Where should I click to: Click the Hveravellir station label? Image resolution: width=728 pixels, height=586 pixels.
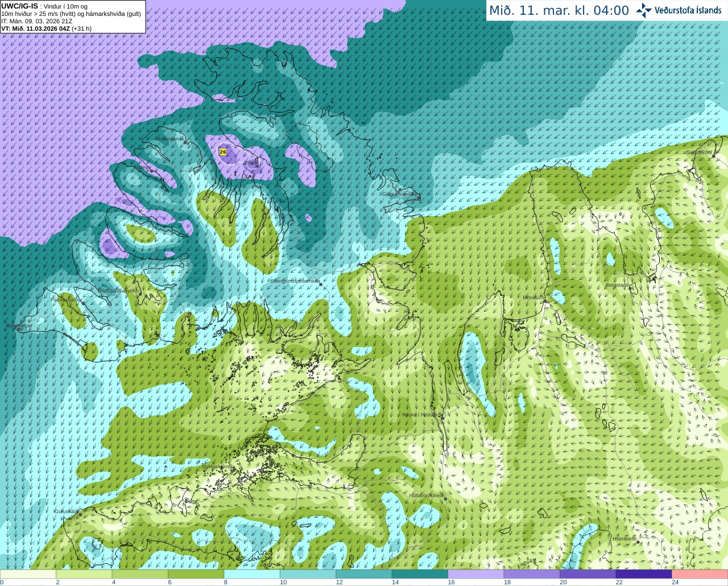coord(624,538)
